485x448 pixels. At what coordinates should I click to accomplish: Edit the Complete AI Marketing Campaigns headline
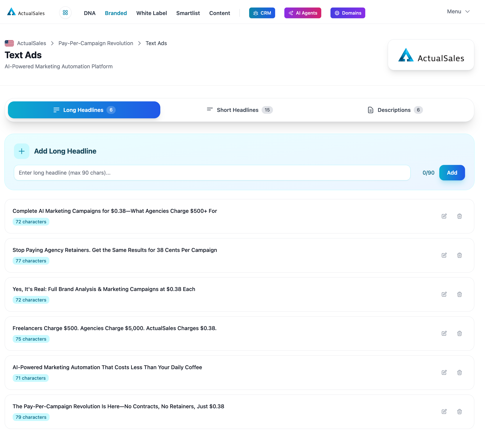click(444, 216)
